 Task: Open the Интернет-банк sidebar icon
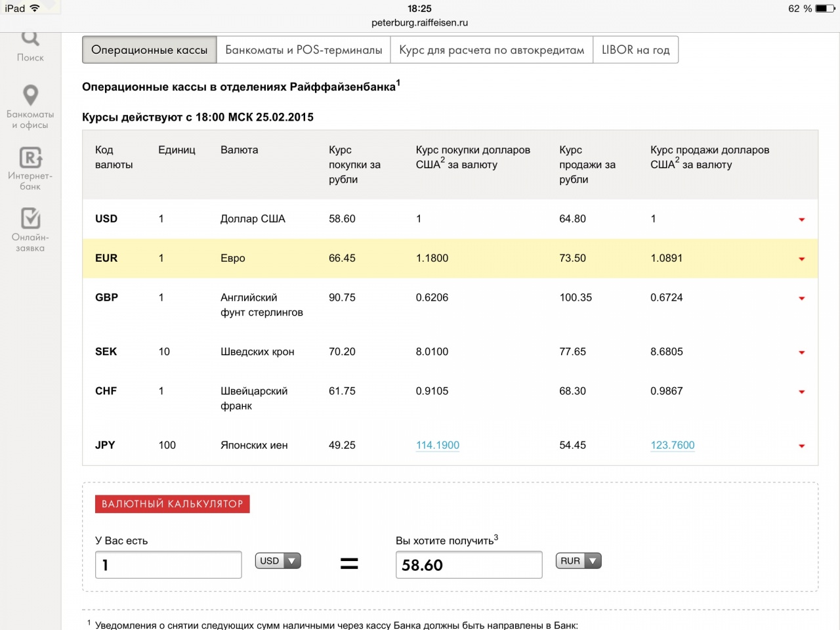30,157
